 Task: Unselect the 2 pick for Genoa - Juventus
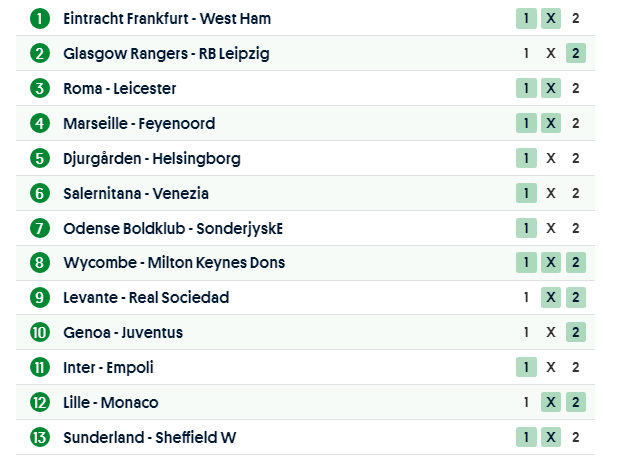pos(575,333)
